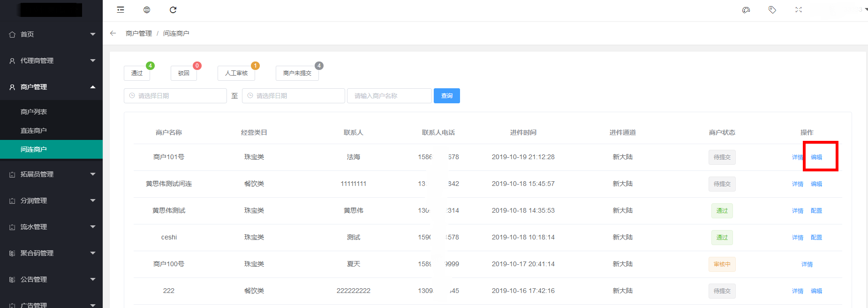Click the home icon next to 首页
The width and height of the screenshot is (868, 308).
pyautogui.click(x=12, y=34)
